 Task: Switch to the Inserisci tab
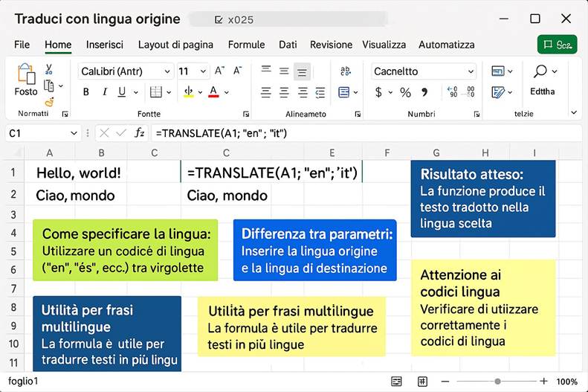(105, 45)
